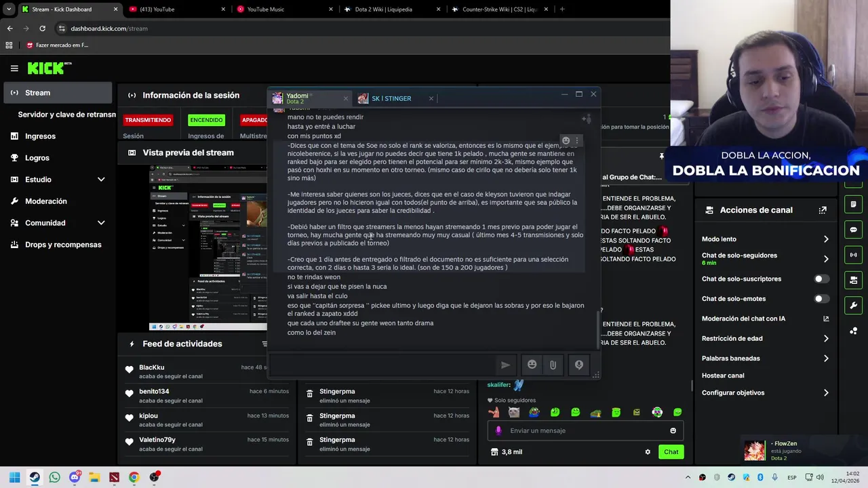Viewport: 868px width, 488px height.
Task: Open Moderación del chat con IA external link
Action: pyautogui.click(x=826, y=319)
